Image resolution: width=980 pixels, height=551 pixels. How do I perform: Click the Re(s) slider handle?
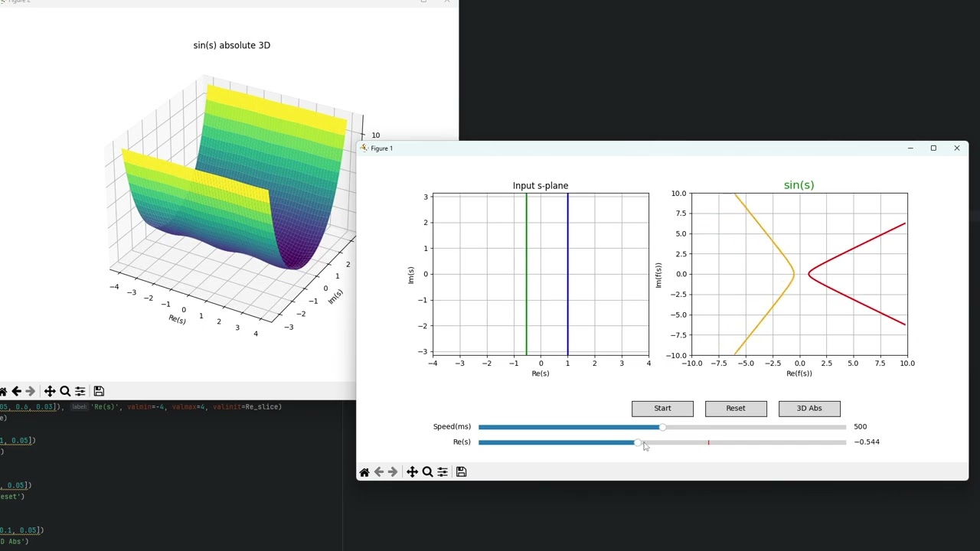coord(638,442)
